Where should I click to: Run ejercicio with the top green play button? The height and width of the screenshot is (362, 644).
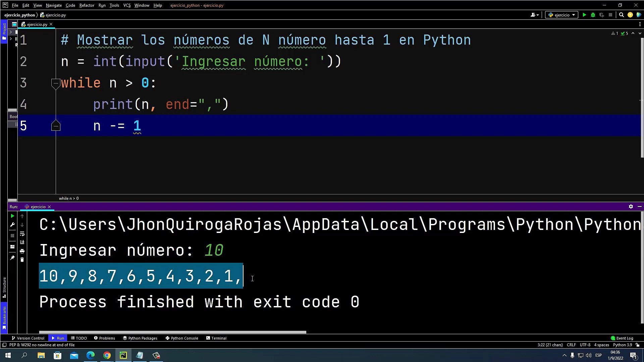click(584, 15)
